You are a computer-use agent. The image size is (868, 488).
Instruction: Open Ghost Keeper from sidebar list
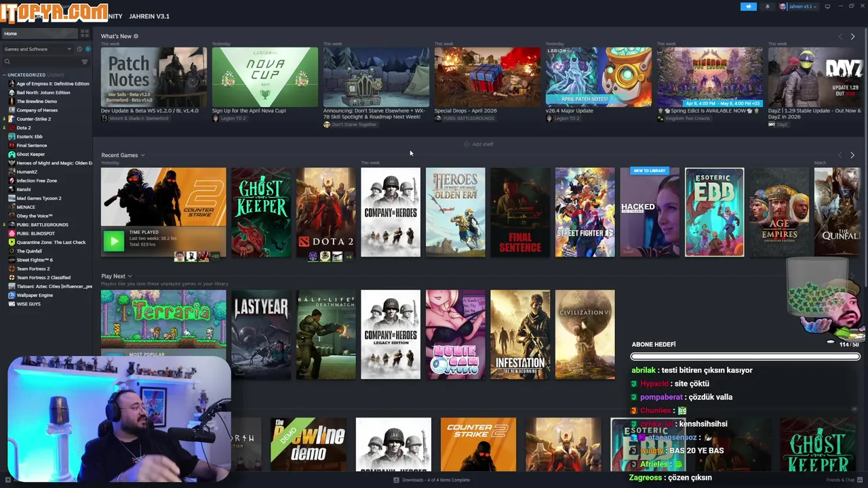click(x=31, y=154)
